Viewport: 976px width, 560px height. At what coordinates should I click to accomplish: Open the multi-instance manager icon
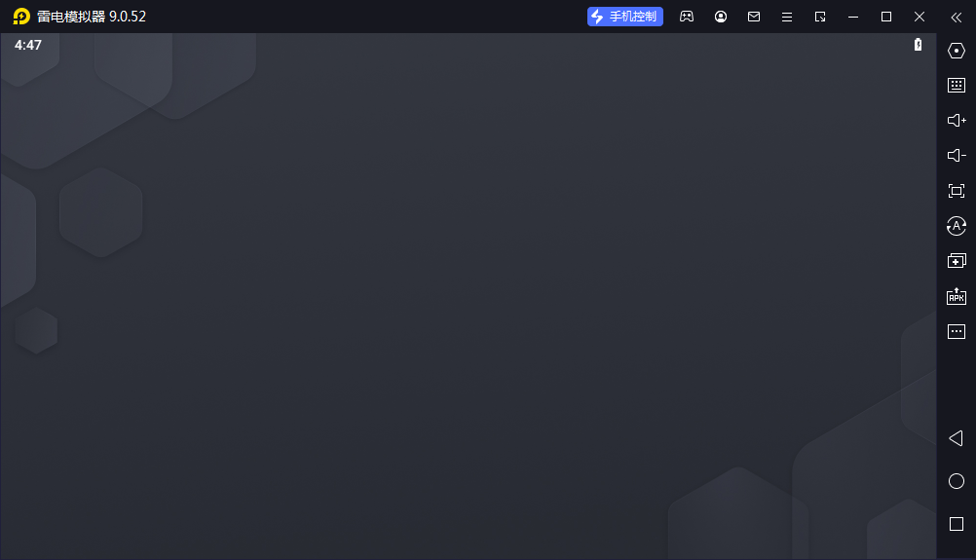[956, 261]
